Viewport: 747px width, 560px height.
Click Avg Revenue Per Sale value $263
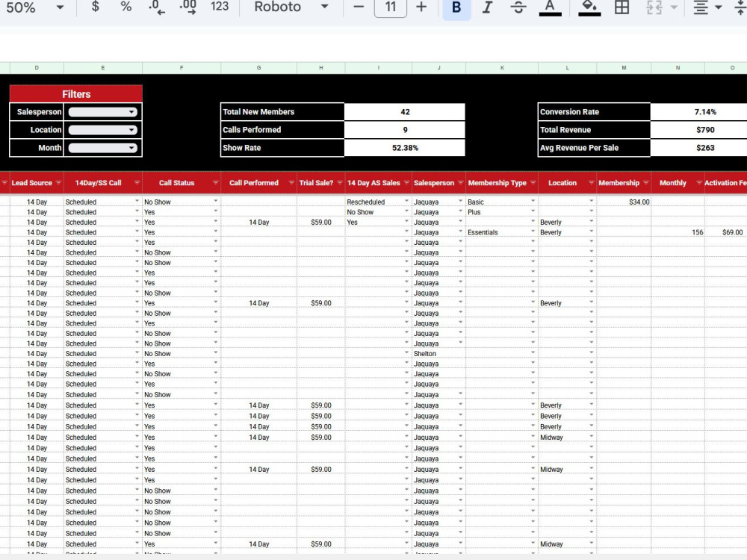(705, 148)
